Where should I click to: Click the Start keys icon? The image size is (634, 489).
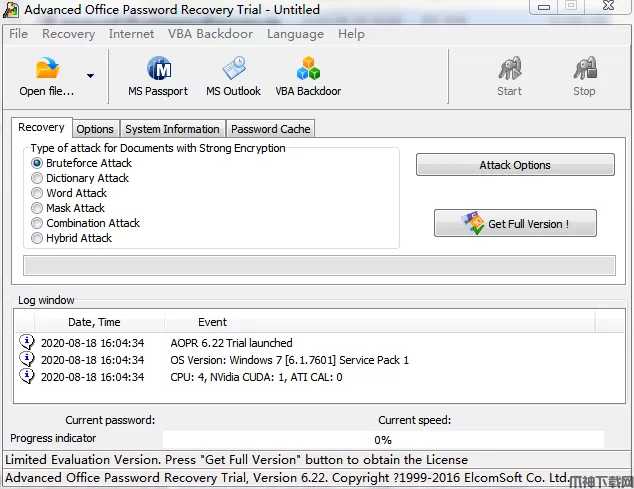pos(510,68)
